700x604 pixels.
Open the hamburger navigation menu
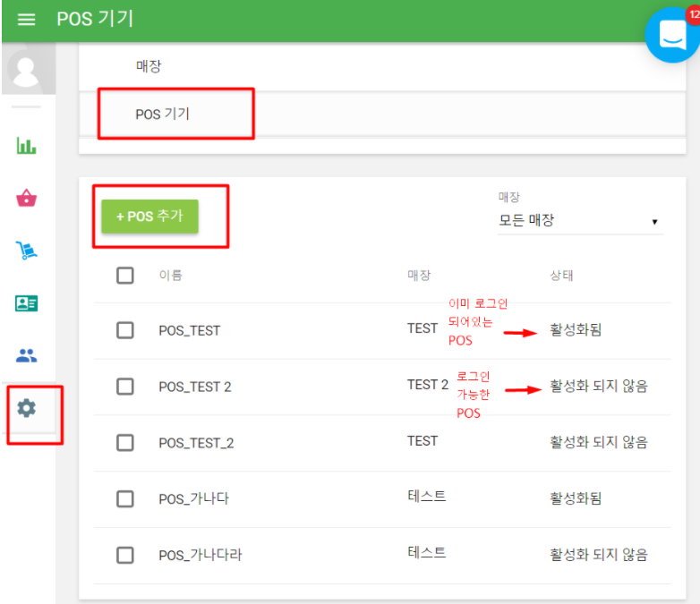(x=26, y=20)
